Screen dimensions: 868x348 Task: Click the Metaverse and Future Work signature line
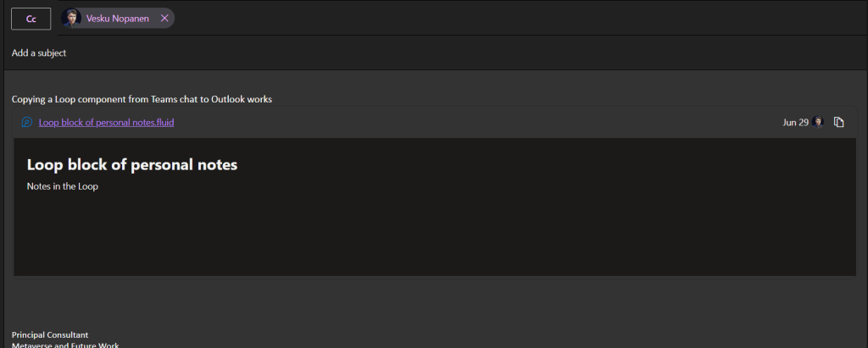coord(65,345)
